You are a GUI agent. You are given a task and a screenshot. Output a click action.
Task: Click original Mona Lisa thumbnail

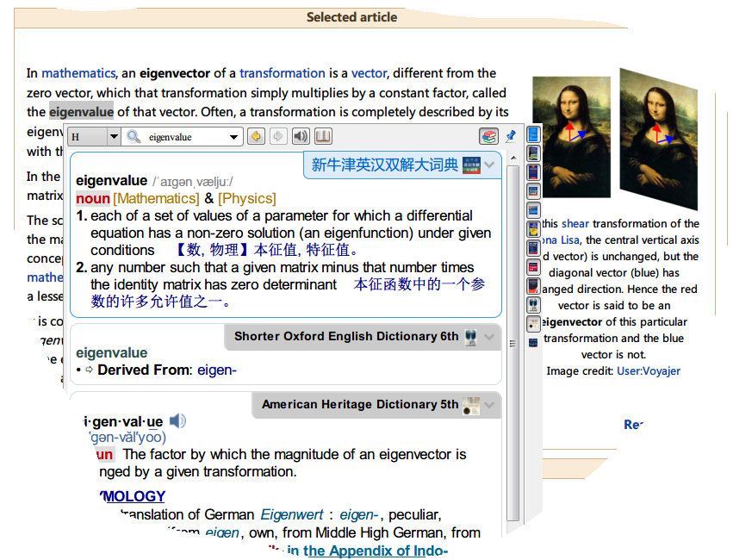(571, 137)
